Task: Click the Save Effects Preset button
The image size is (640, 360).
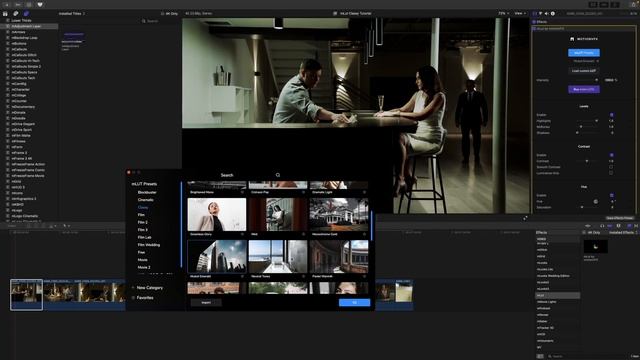Action: tap(620, 218)
